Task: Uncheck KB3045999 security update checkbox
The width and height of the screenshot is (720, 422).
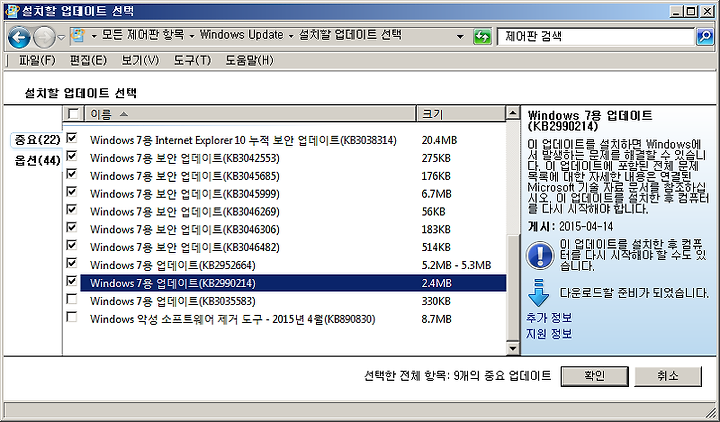Action: 72,191
